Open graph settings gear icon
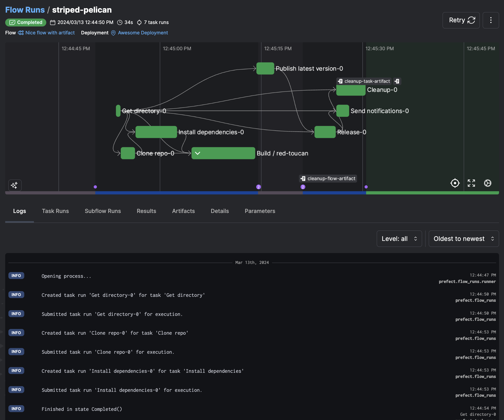The width and height of the screenshot is (504, 420). [x=487, y=183]
